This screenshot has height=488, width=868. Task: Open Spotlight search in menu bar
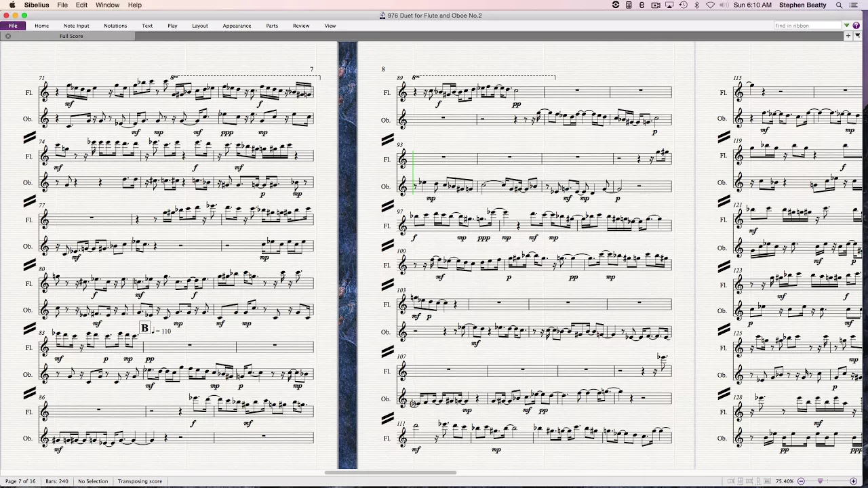pos(839,5)
